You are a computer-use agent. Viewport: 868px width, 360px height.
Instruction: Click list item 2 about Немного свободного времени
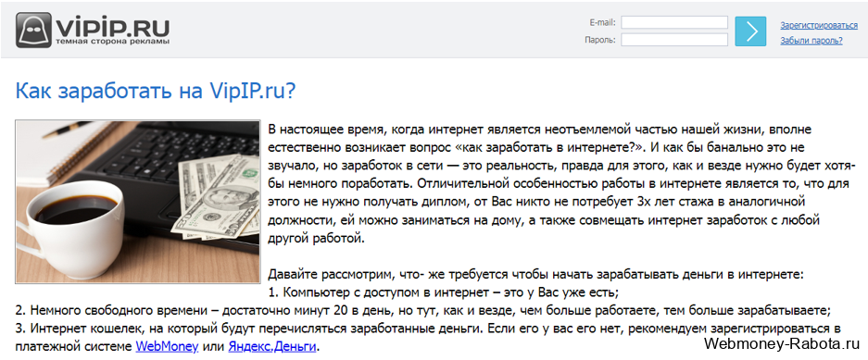(x=423, y=310)
